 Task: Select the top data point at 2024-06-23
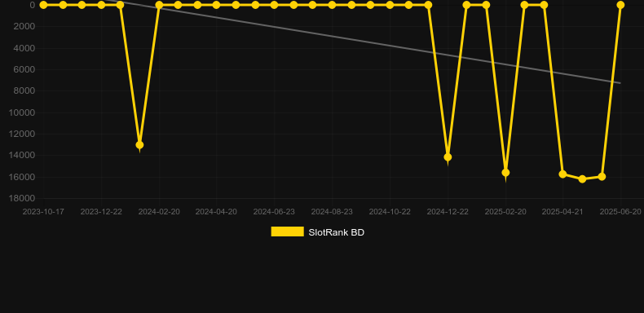pos(274,5)
